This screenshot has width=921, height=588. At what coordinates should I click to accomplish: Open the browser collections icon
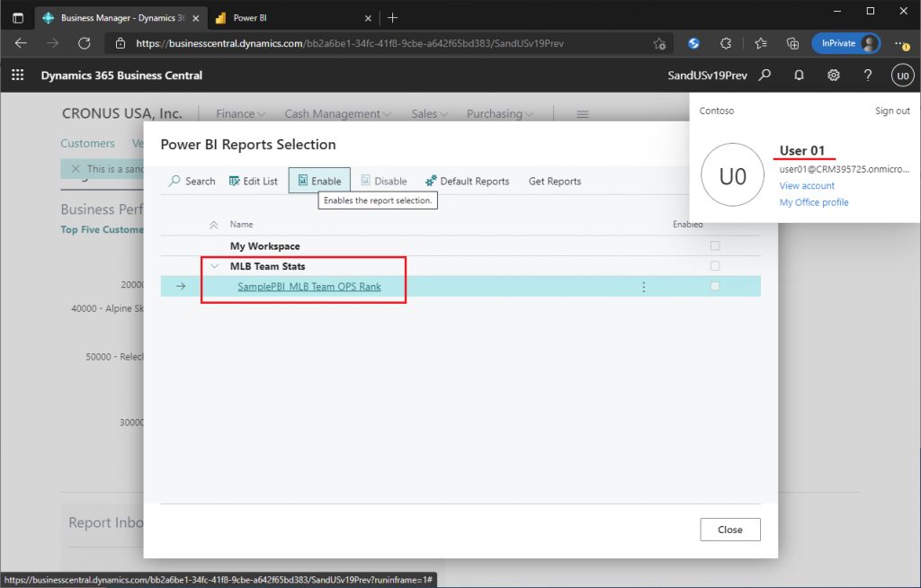point(792,43)
